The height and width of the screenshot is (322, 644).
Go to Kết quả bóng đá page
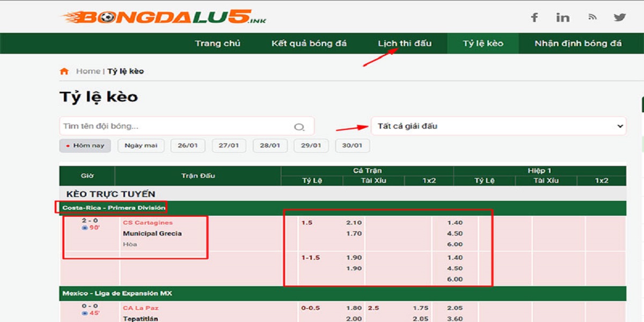coord(309,43)
